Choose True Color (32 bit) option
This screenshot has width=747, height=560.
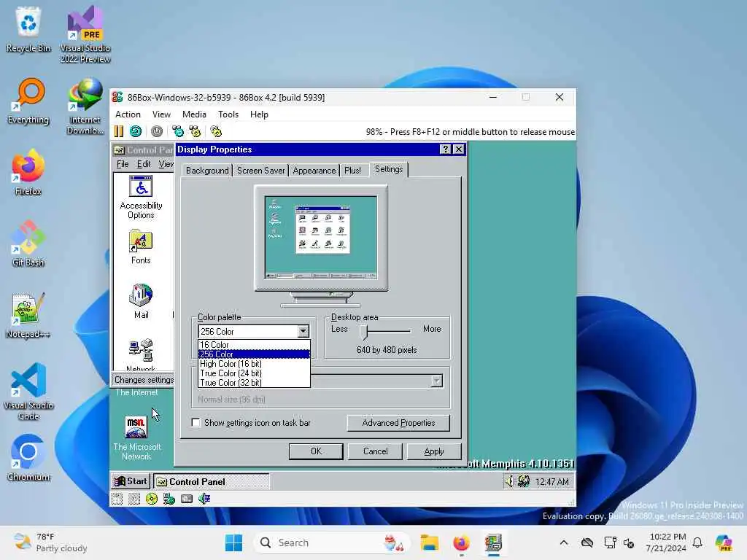[254, 382]
